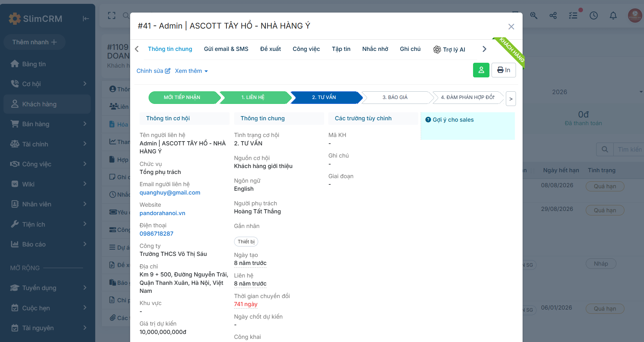Collapse the SlimCRM sidebar arrow icon
The height and width of the screenshot is (342, 644).
pyautogui.click(x=86, y=18)
